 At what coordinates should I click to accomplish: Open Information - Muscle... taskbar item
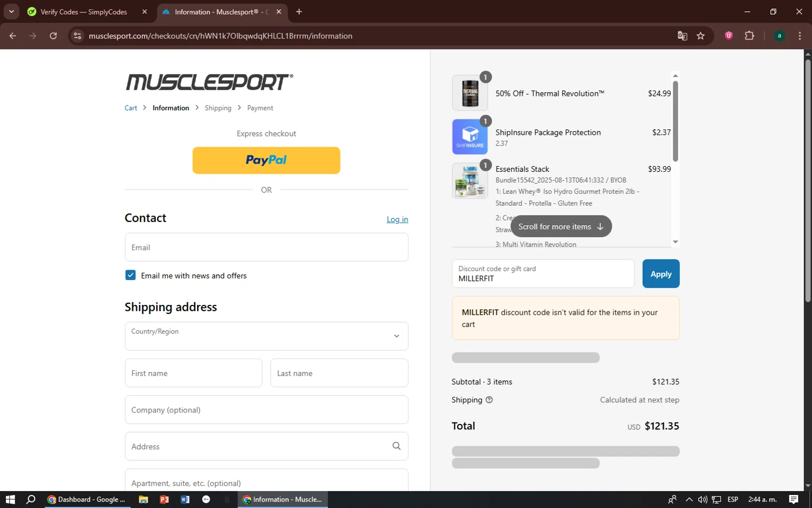pyautogui.click(x=283, y=499)
